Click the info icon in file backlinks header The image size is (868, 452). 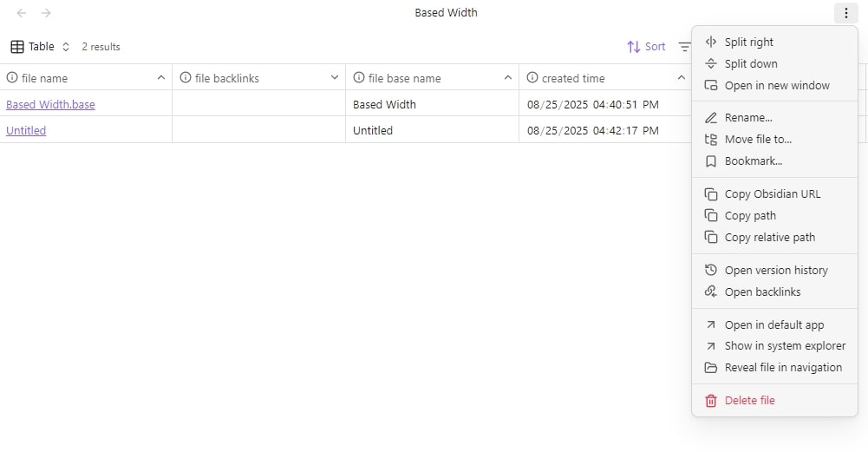186,77
